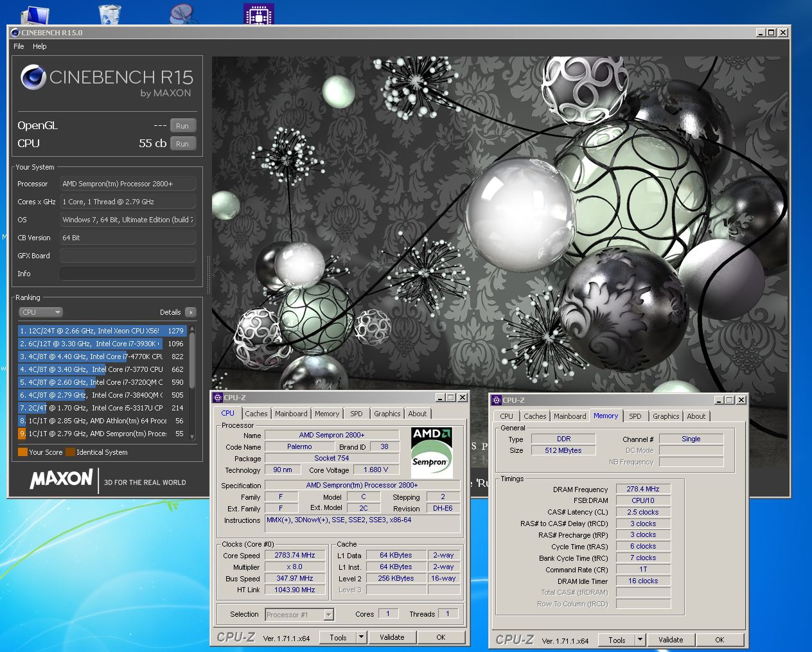Click OK in right CPU-Z window
Image resolution: width=812 pixels, height=652 pixels.
[x=719, y=640]
